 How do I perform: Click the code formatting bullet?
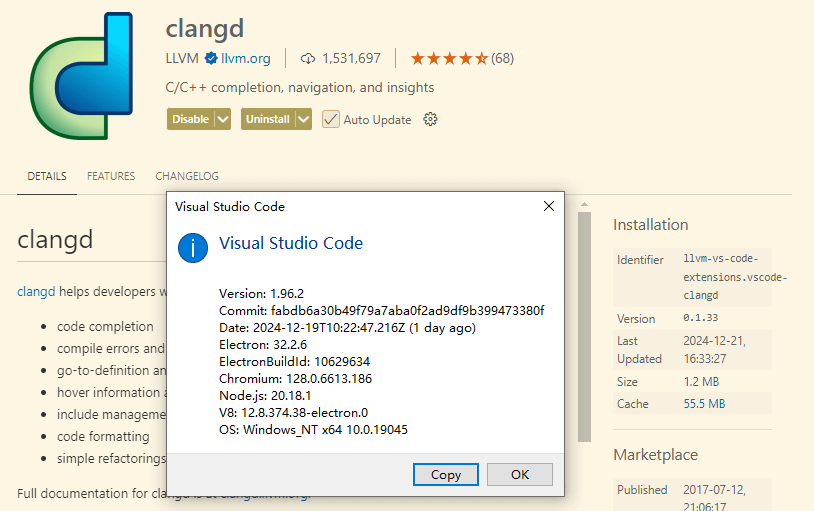click(x=103, y=437)
